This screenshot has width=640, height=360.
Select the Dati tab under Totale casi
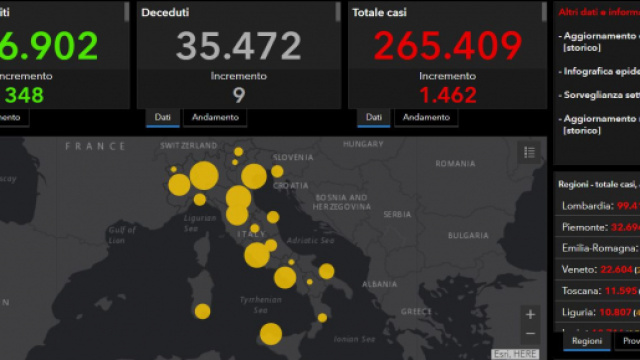pos(373,118)
